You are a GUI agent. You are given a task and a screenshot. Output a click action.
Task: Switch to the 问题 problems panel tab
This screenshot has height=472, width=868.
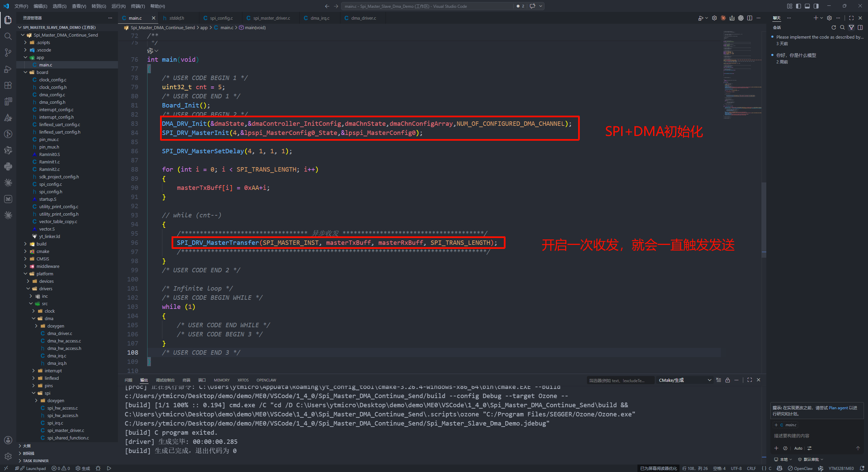[129, 380]
